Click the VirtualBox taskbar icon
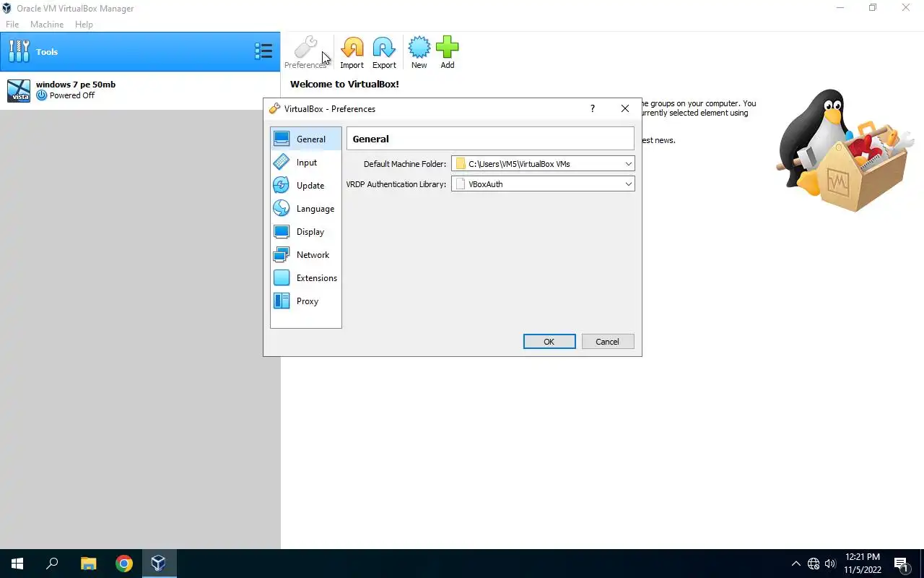 point(159,564)
